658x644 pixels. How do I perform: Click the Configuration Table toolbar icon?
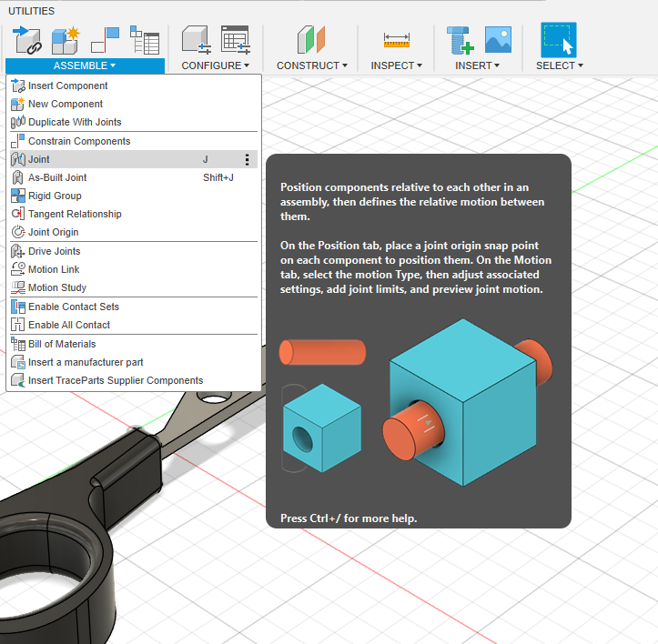(x=235, y=39)
